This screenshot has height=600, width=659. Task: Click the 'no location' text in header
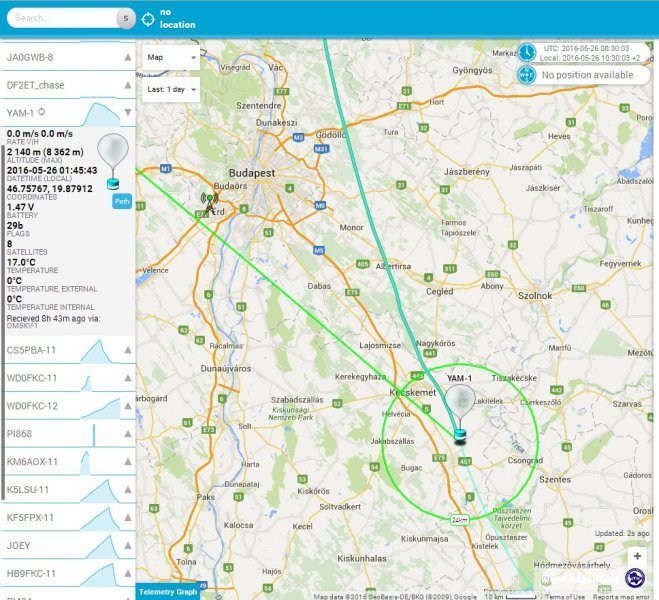(x=177, y=19)
